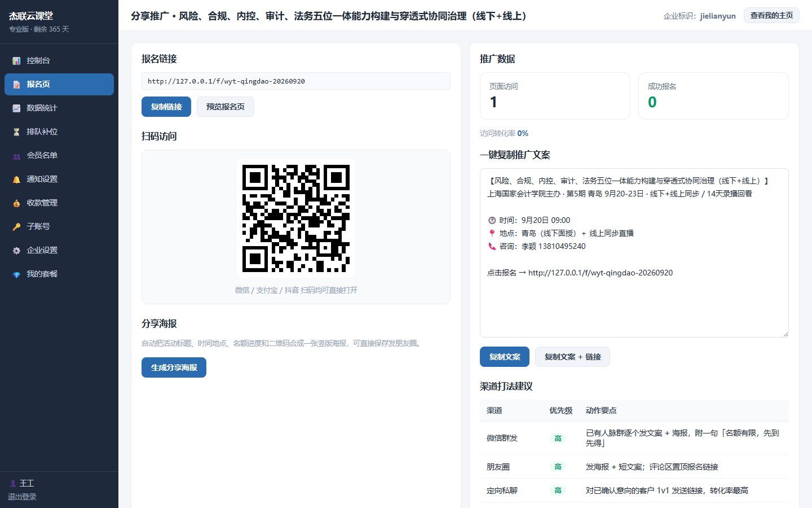Screen dimensions: 812x508
Task: Click the registration QR code image
Action: (x=296, y=218)
